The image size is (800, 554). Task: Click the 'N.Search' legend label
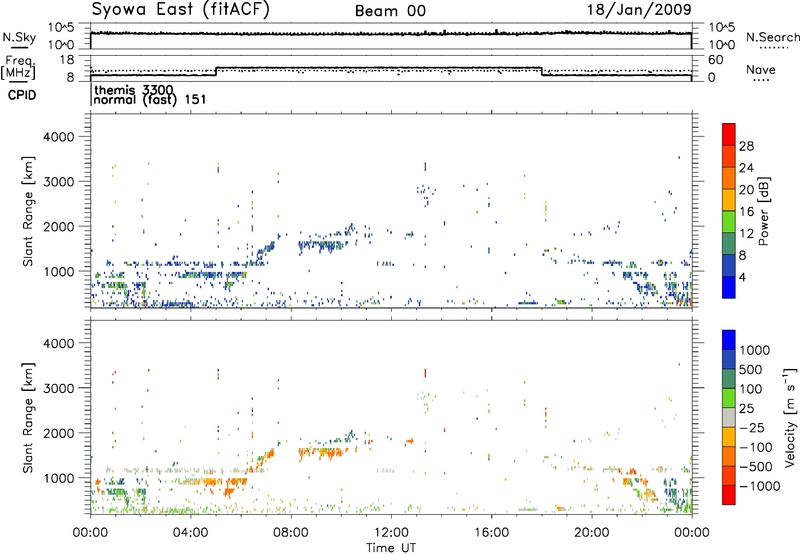tap(772, 37)
